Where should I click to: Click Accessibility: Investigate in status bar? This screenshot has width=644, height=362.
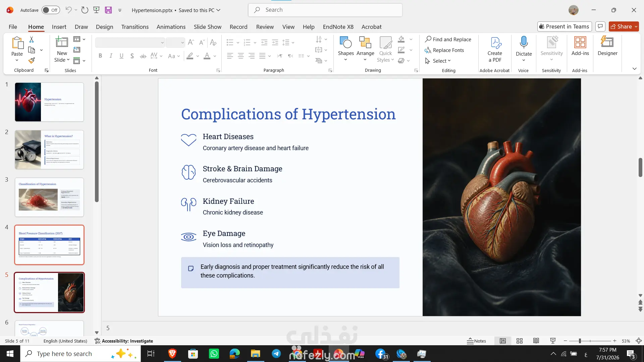tap(124, 341)
